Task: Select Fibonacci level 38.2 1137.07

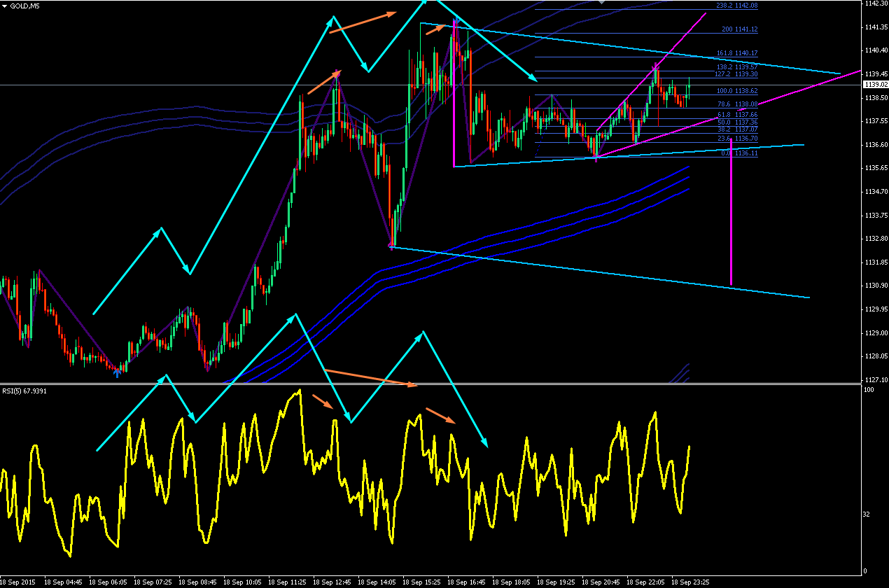Action: click(x=738, y=129)
